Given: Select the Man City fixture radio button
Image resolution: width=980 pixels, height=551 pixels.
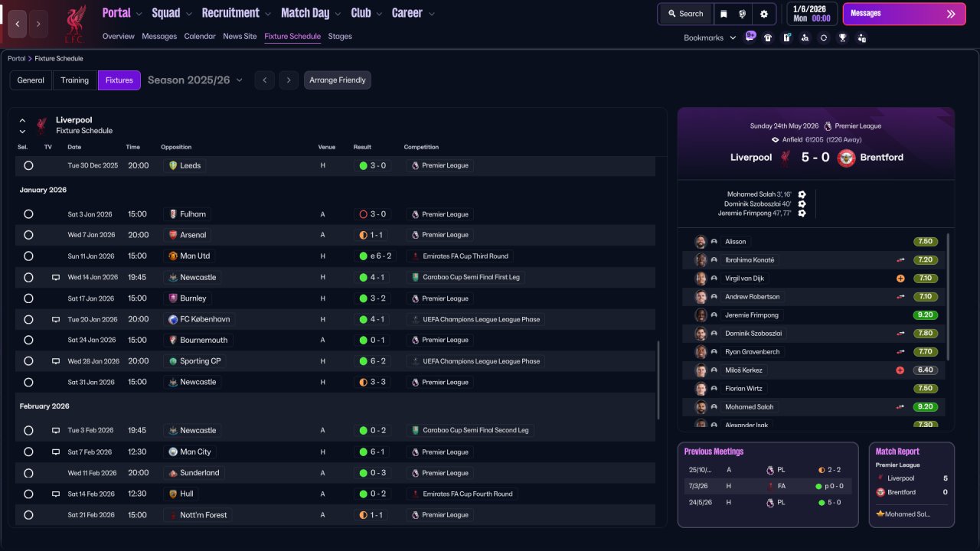Looking at the screenshot, I should (x=28, y=452).
